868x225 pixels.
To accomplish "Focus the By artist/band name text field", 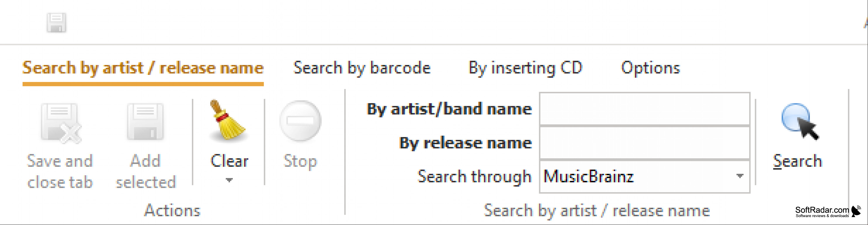I will [x=644, y=109].
